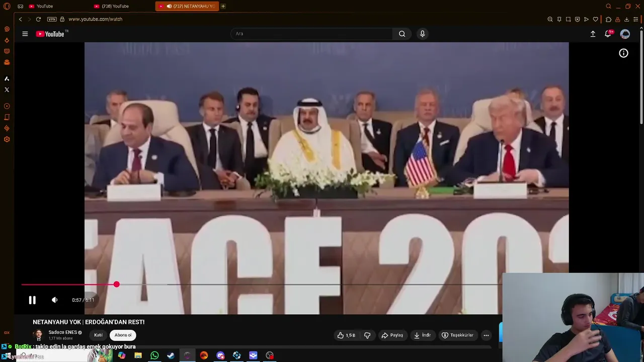Click the İndir download button
The image size is (644, 362).
pos(422,335)
